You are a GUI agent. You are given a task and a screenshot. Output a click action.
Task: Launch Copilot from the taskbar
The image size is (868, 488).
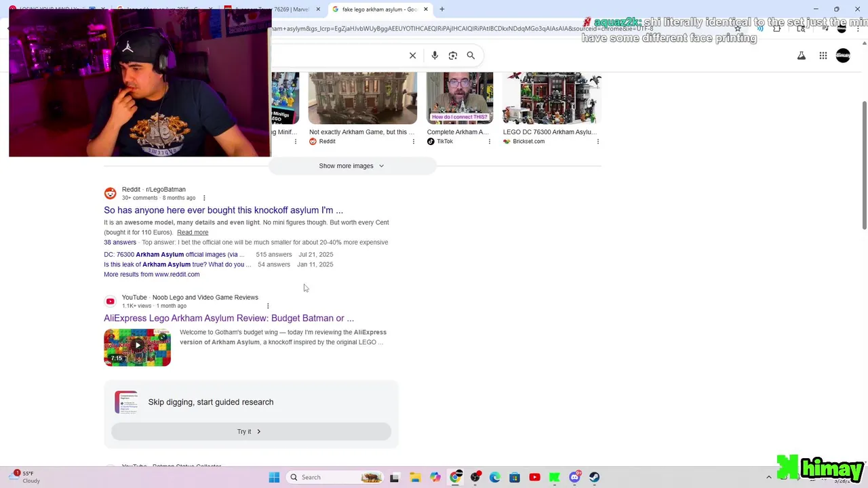pyautogui.click(x=435, y=477)
